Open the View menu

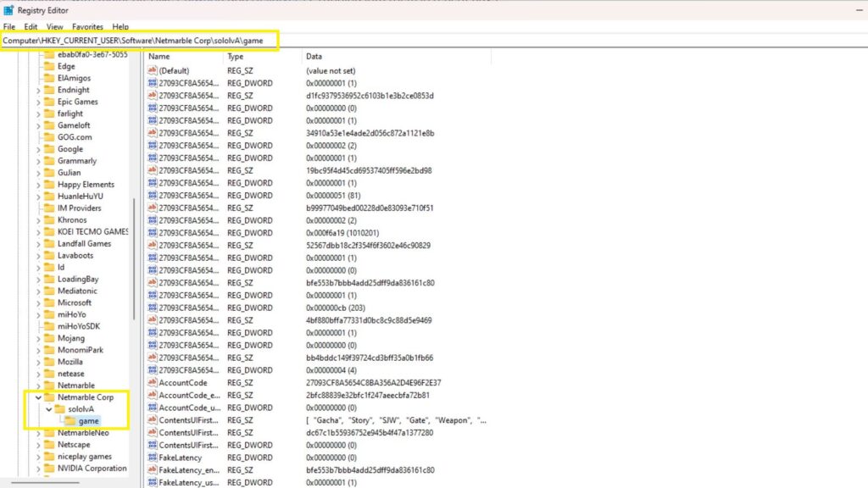tap(54, 26)
